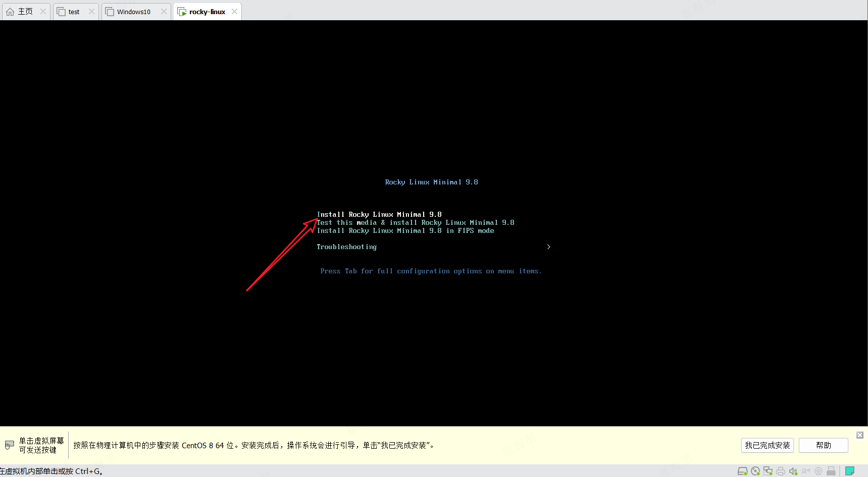Click the voice input device icon

pos(806,471)
